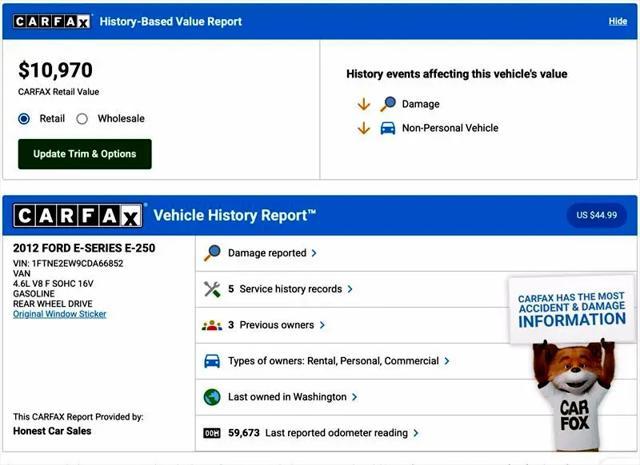Click the down arrow next to Damage
Viewport: 640px width, 465px height.
point(364,104)
